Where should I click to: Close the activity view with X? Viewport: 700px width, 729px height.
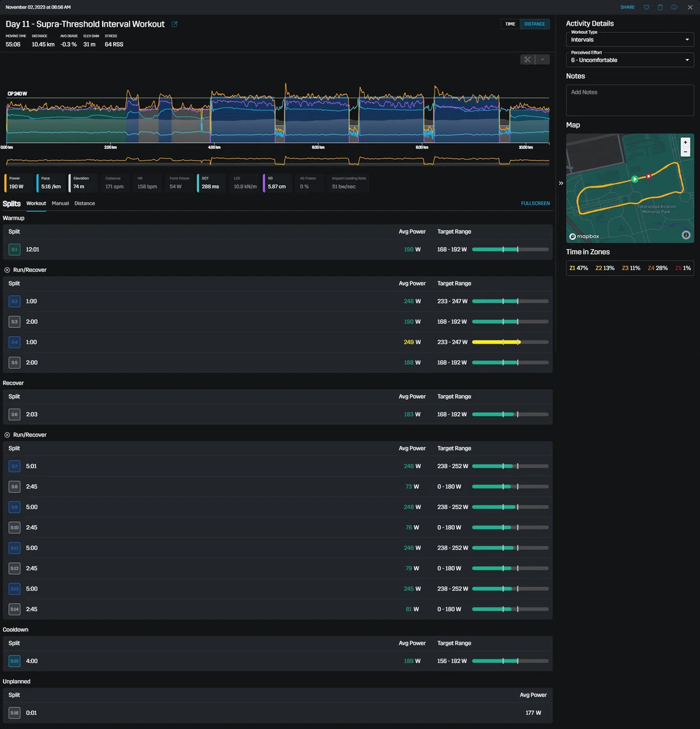690,7
